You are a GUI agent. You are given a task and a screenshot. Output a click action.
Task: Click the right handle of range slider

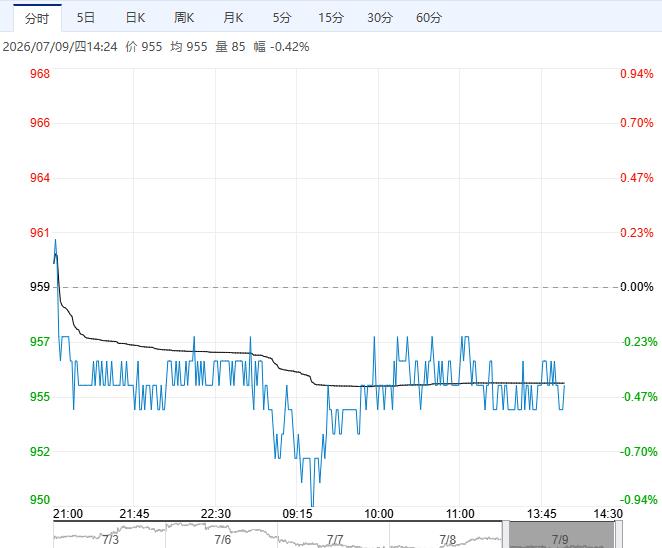(x=618, y=534)
